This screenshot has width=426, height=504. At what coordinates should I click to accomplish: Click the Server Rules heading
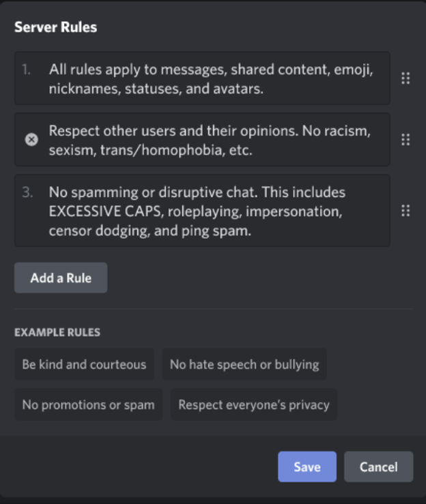click(x=56, y=27)
